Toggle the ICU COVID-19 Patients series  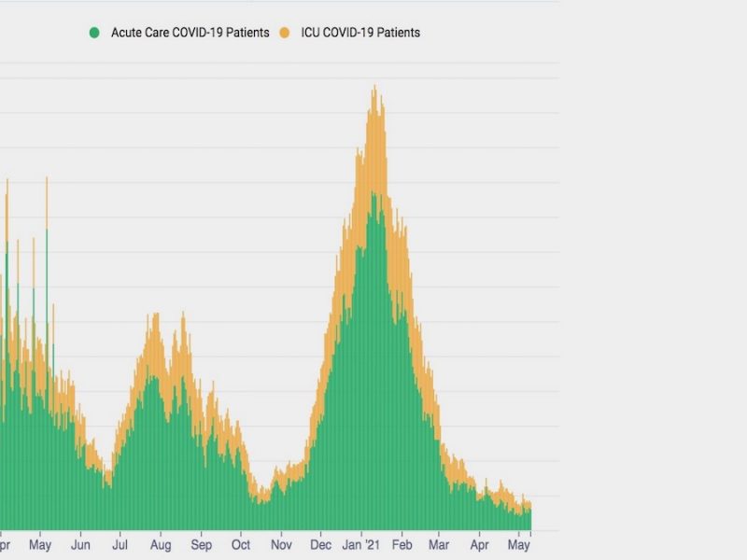[360, 33]
